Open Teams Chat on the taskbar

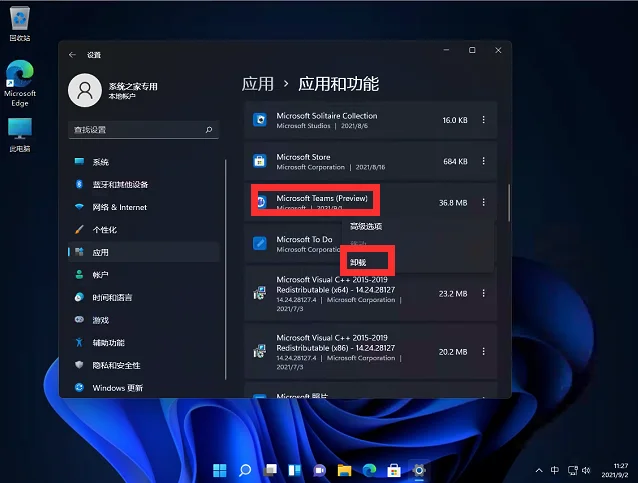click(x=319, y=470)
